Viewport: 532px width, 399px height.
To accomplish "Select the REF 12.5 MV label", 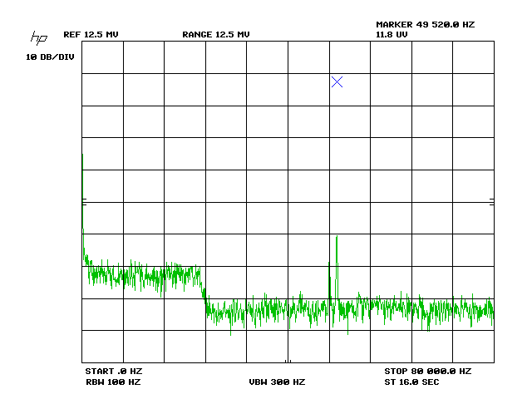I will pyautogui.click(x=91, y=35).
